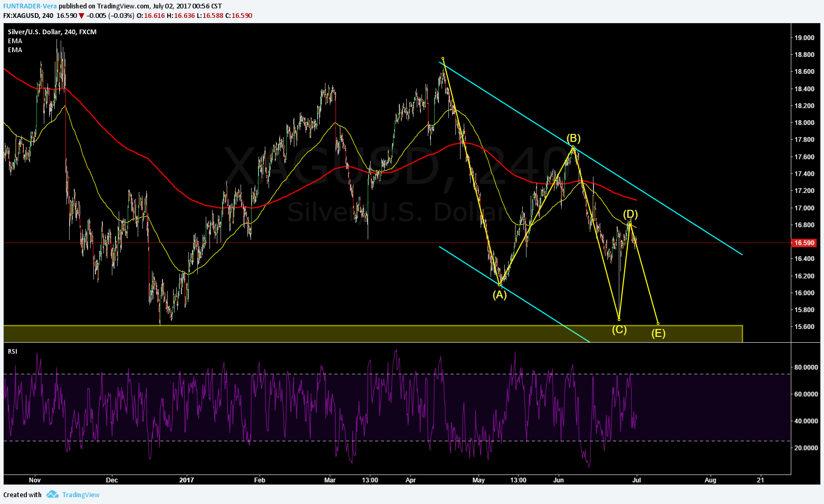Select the first EMA indicator label
The image size is (824, 504).
point(15,41)
